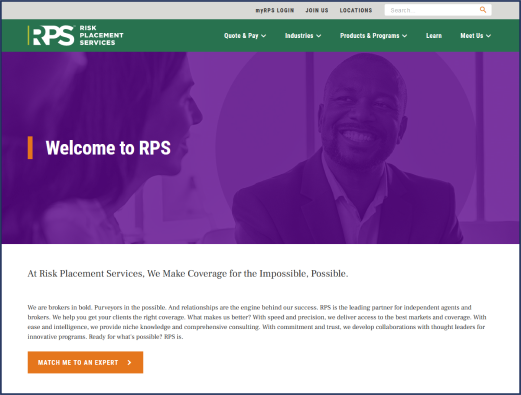Image resolution: width=521 pixels, height=395 pixels.
Task: Open the Quote & Pay menu
Action: coord(245,36)
